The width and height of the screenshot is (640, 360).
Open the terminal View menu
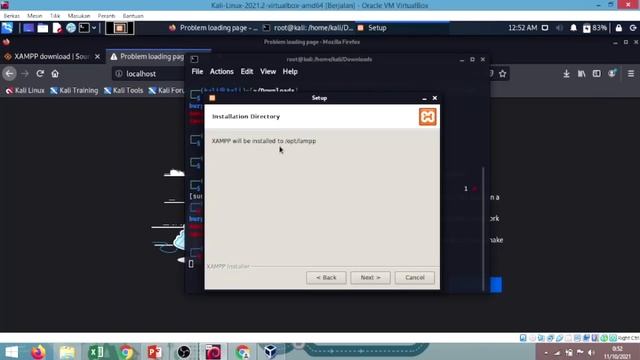click(268, 71)
